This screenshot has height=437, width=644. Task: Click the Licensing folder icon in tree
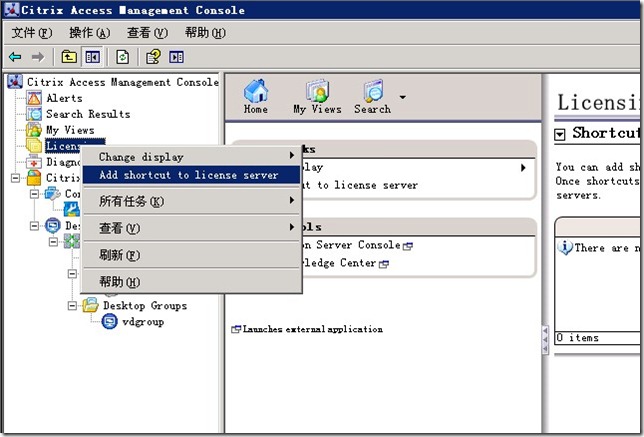point(34,146)
